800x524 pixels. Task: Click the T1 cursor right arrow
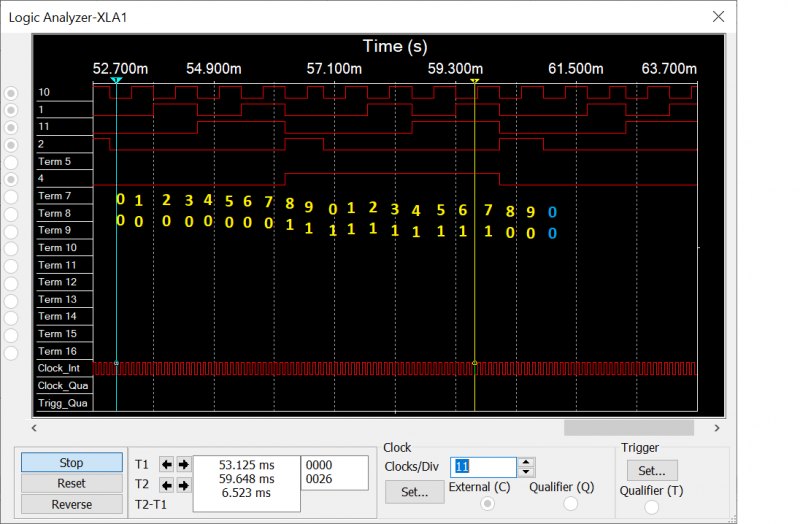pyautogui.click(x=183, y=464)
